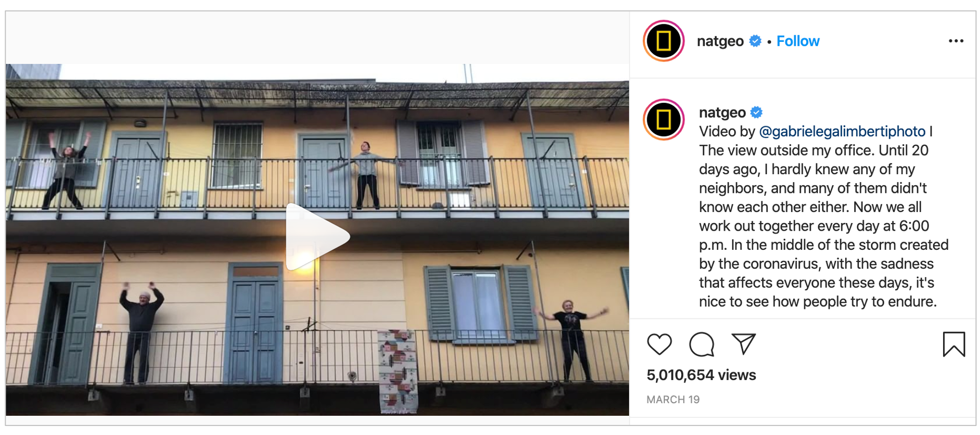
Task: Open comments via the speech bubble icon
Action: (x=702, y=345)
